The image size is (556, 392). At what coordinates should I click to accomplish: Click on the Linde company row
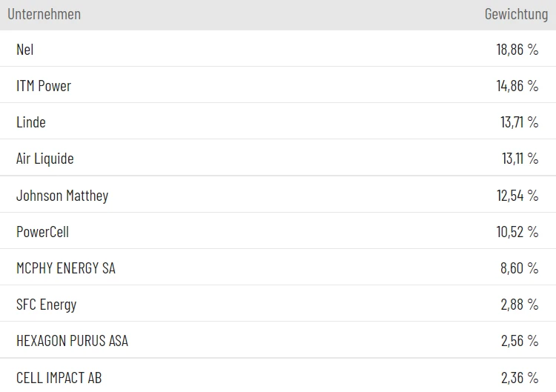(x=31, y=122)
